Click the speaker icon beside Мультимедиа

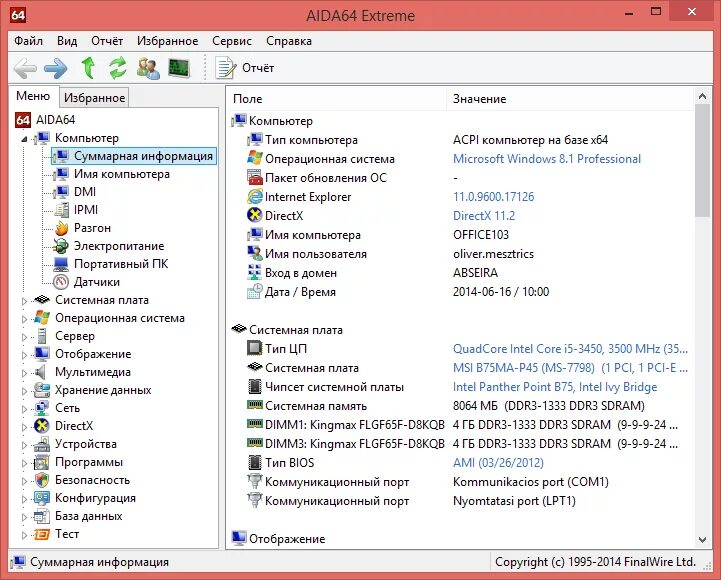40,372
